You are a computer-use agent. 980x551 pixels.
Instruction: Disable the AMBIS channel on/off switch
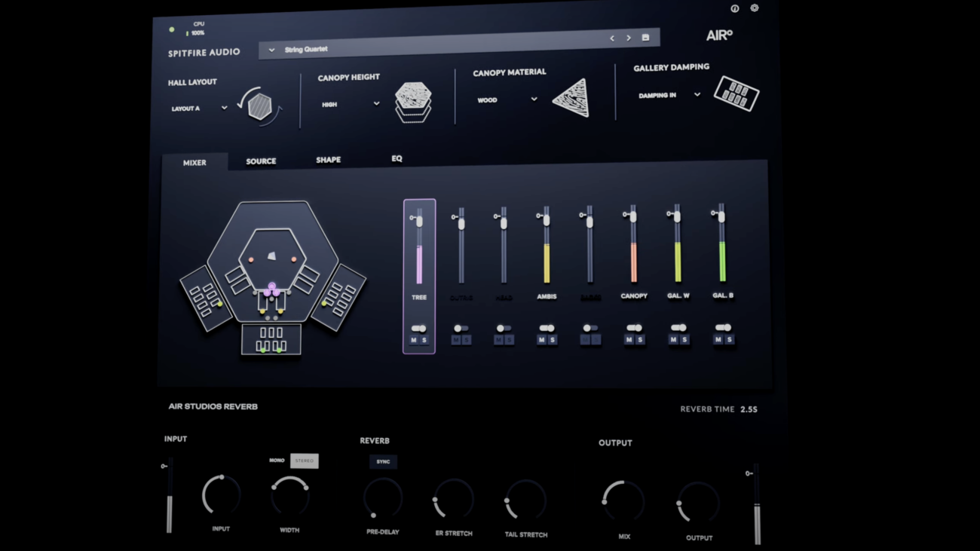tap(547, 329)
